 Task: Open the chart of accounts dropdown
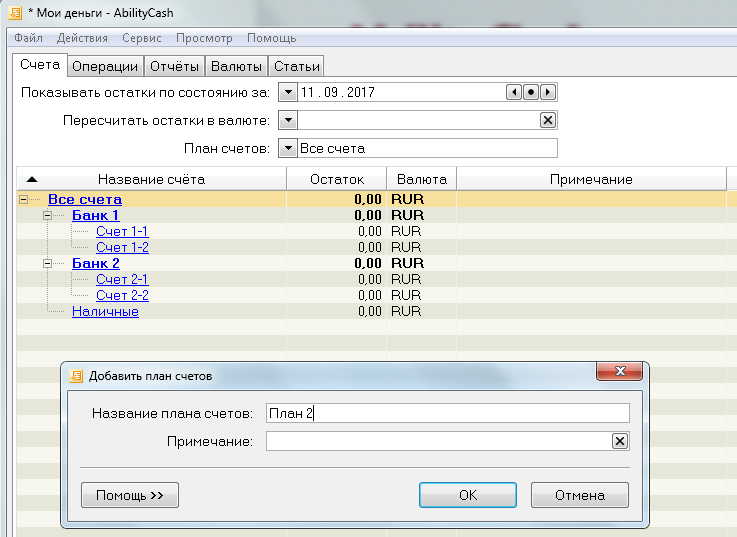point(287,148)
